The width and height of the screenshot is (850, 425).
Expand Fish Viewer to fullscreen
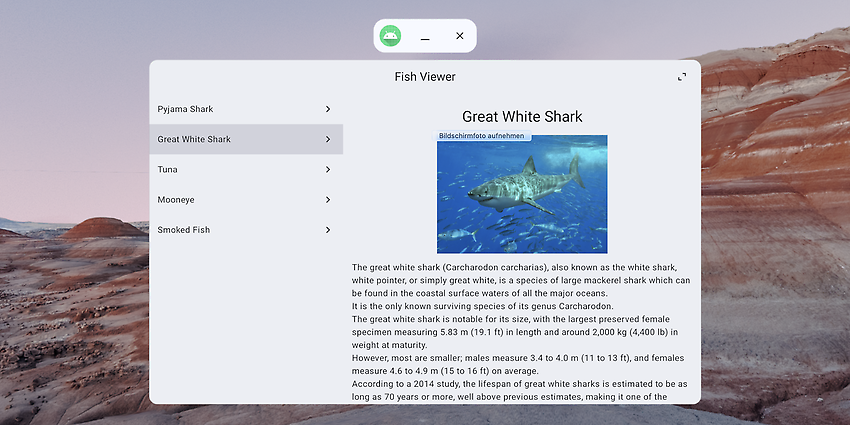coord(682,77)
